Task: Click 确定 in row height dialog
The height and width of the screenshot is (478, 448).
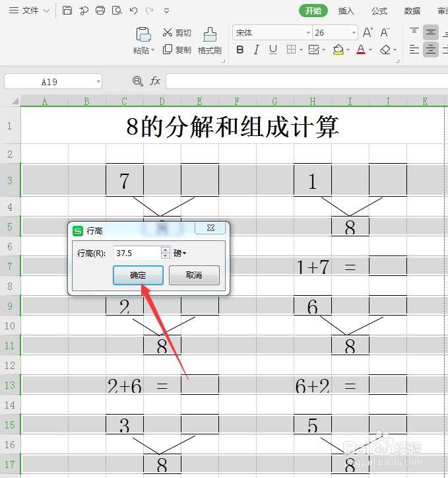Action: pyautogui.click(x=138, y=275)
